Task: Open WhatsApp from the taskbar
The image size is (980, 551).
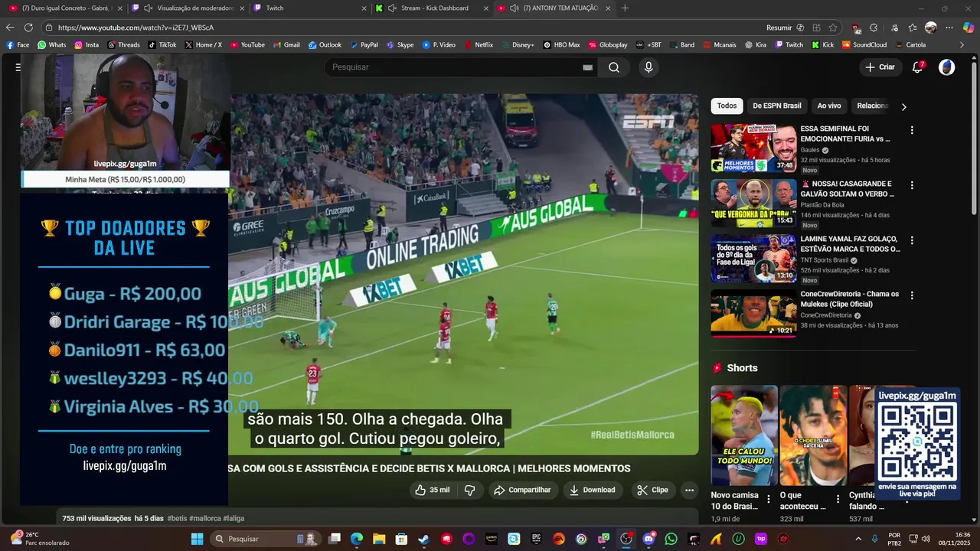Action: click(x=671, y=539)
